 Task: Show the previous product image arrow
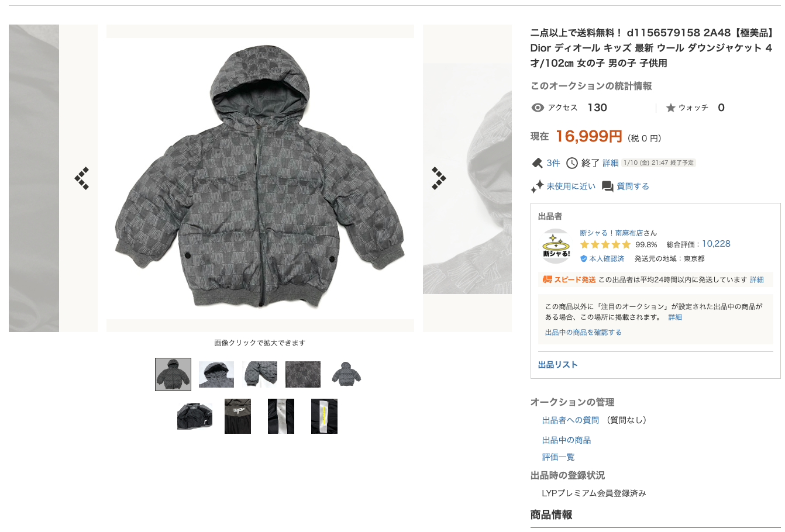82,178
